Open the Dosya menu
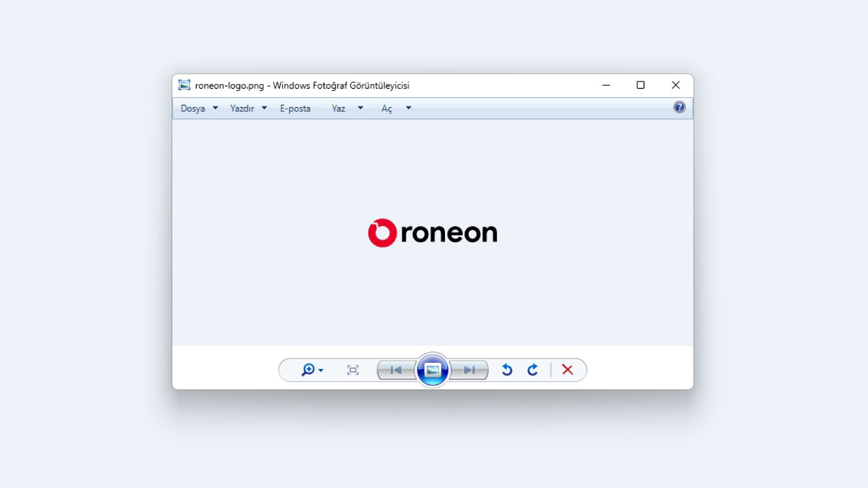Viewport: 868px width, 488px height. [x=193, y=108]
